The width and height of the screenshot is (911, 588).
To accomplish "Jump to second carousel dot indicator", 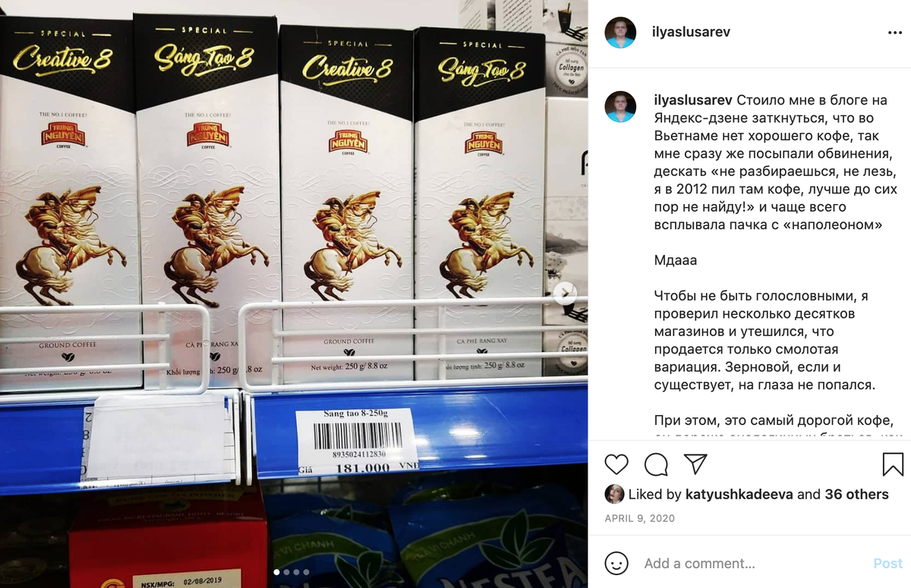I will pos(286,572).
